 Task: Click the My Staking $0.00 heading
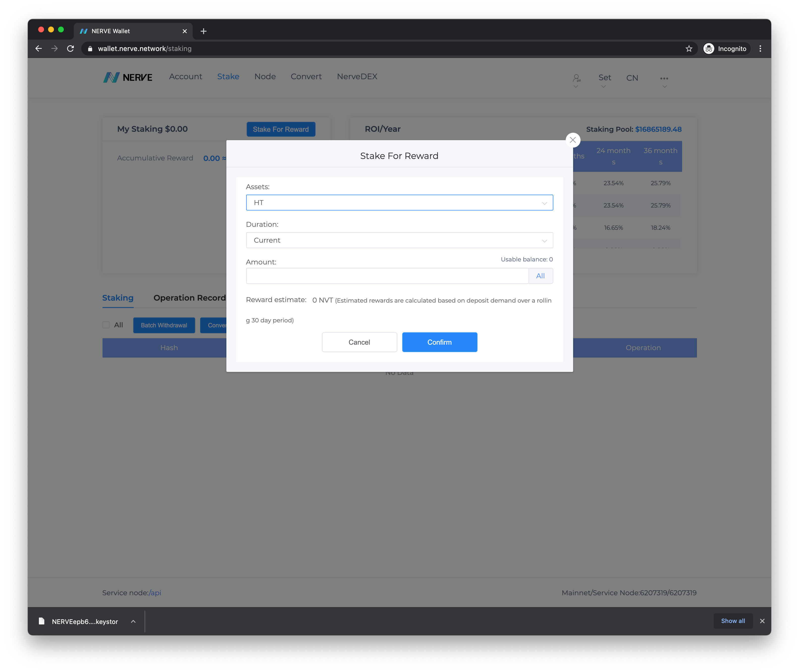(152, 129)
